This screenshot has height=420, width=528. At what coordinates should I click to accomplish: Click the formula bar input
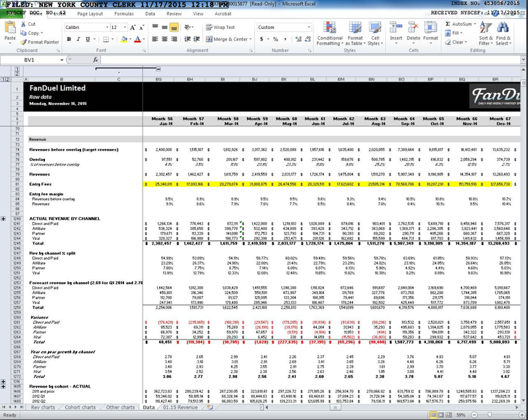(310, 60)
